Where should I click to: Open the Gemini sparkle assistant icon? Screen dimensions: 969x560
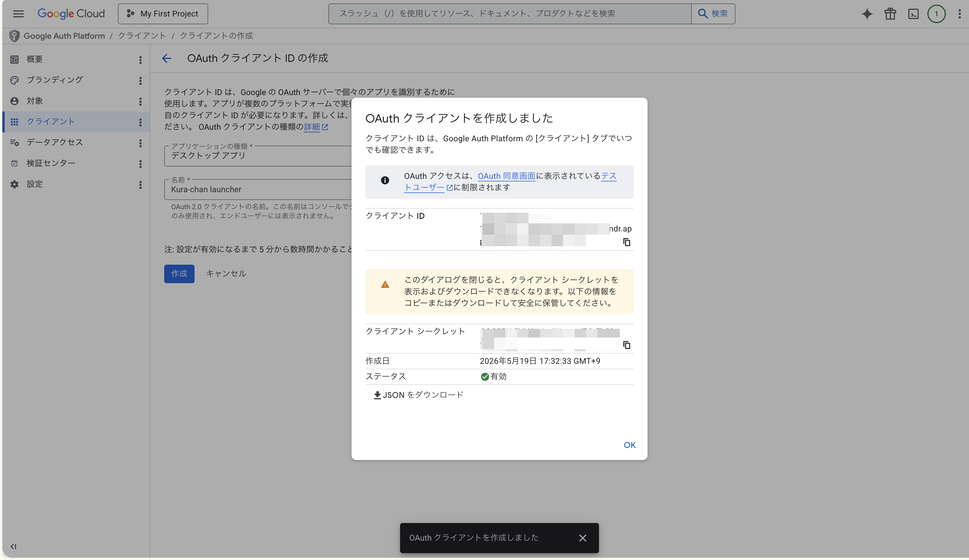tap(867, 14)
